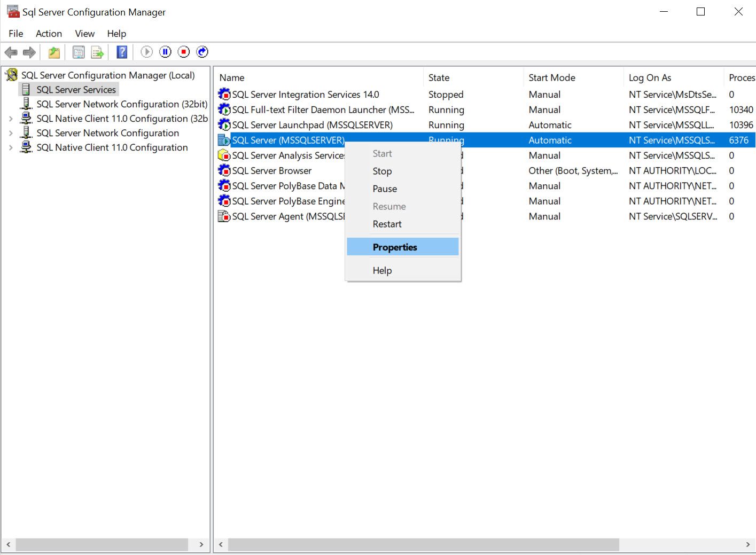Viewport: 756px width, 555px height.
Task: Open the File menu
Action: pyautogui.click(x=16, y=34)
